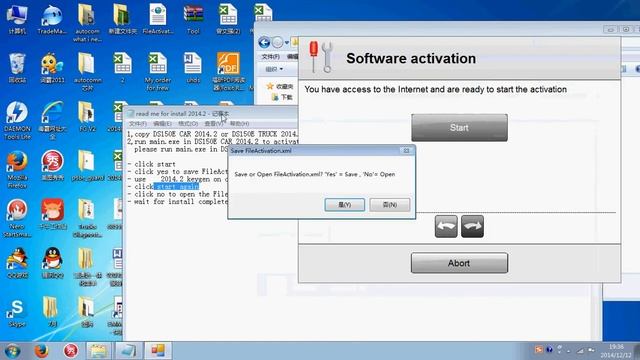Switch to activation app taskbar button
Screen dimensions: 640x360
158,351
